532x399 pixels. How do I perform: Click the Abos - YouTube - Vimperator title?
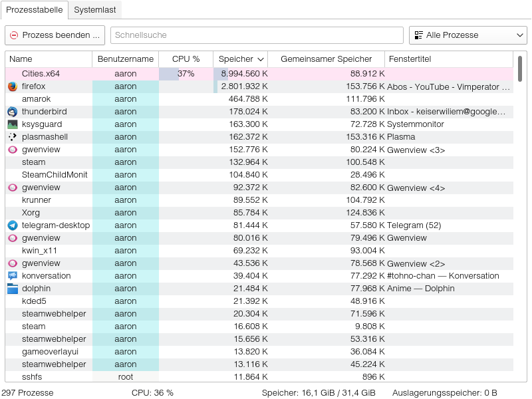coord(448,87)
